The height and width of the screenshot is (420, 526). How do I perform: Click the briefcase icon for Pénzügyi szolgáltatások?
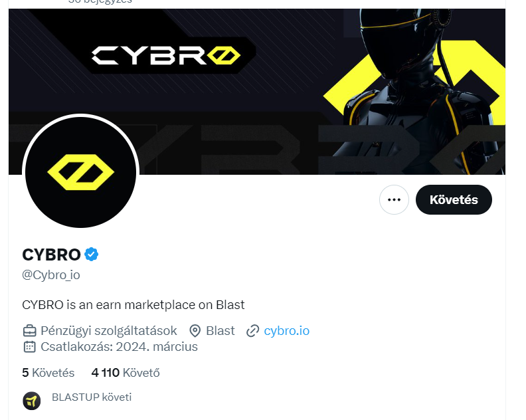(x=29, y=331)
